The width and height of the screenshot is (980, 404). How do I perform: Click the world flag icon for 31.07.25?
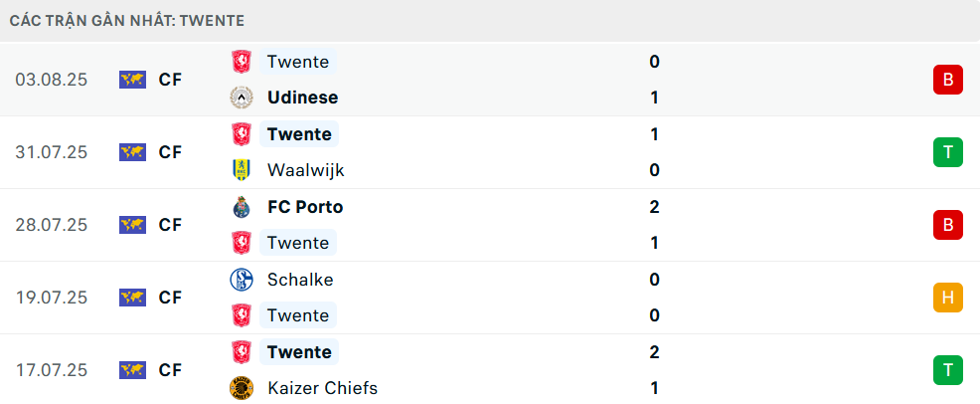[132, 152]
